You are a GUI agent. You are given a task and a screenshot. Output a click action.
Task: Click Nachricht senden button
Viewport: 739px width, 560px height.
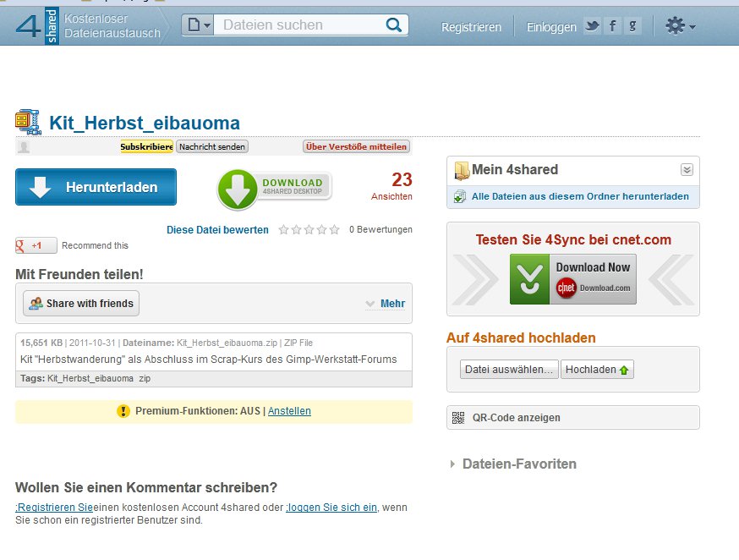click(212, 146)
